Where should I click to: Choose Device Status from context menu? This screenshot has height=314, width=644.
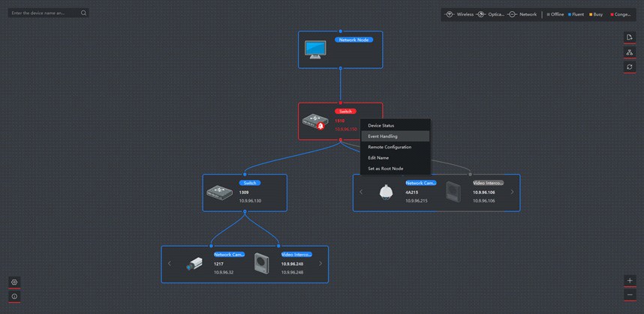(381, 125)
